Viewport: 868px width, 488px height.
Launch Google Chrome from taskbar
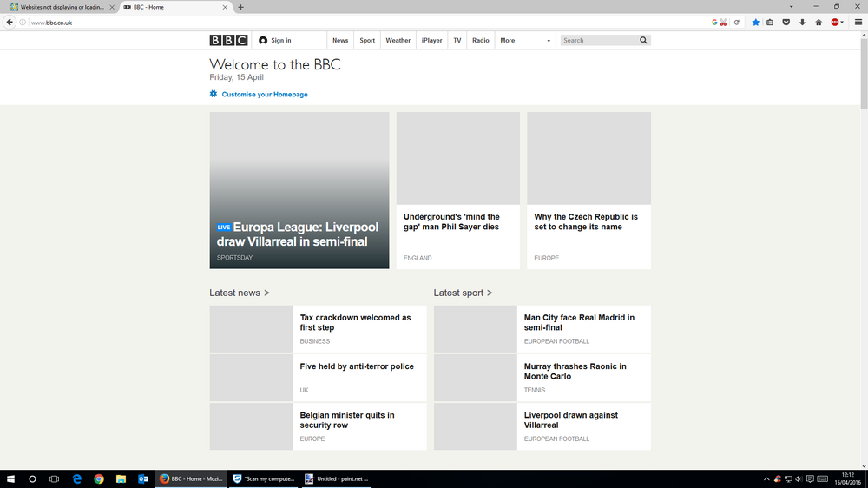pyautogui.click(x=99, y=479)
